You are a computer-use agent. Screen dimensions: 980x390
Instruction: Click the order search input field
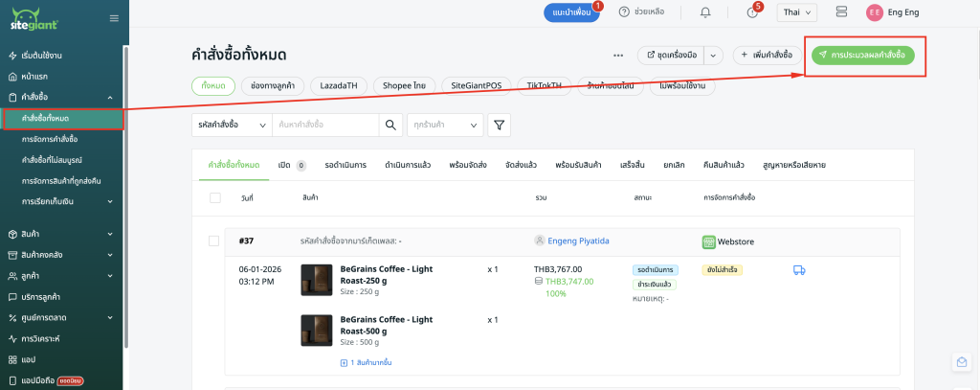tap(325, 125)
